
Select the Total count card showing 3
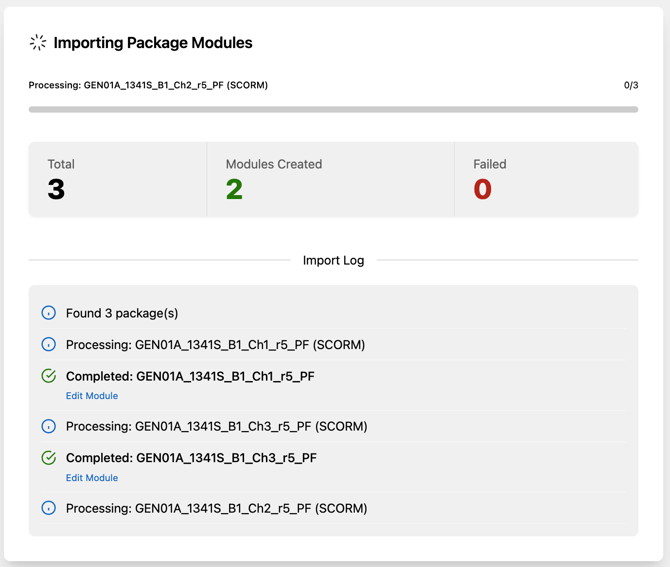tap(118, 179)
